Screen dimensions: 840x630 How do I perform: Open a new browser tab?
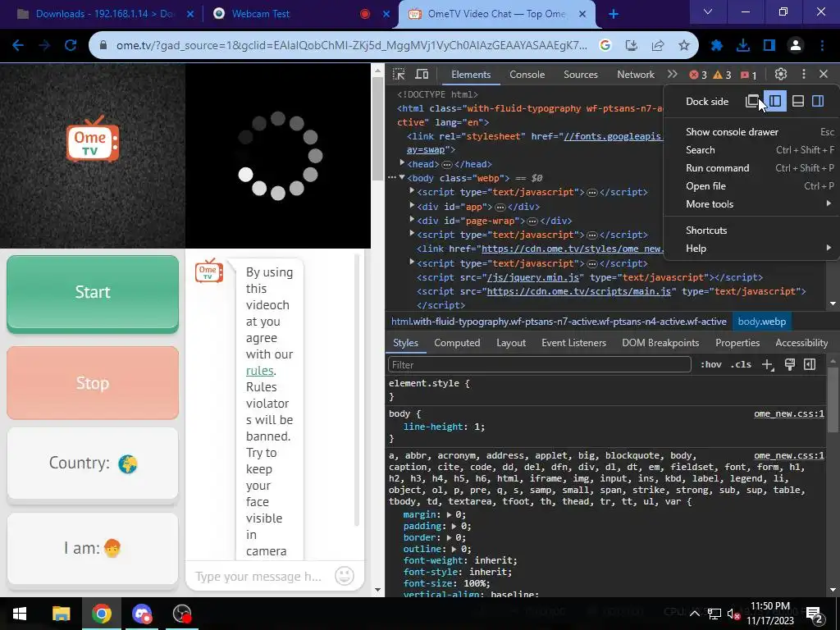pyautogui.click(x=614, y=14)
